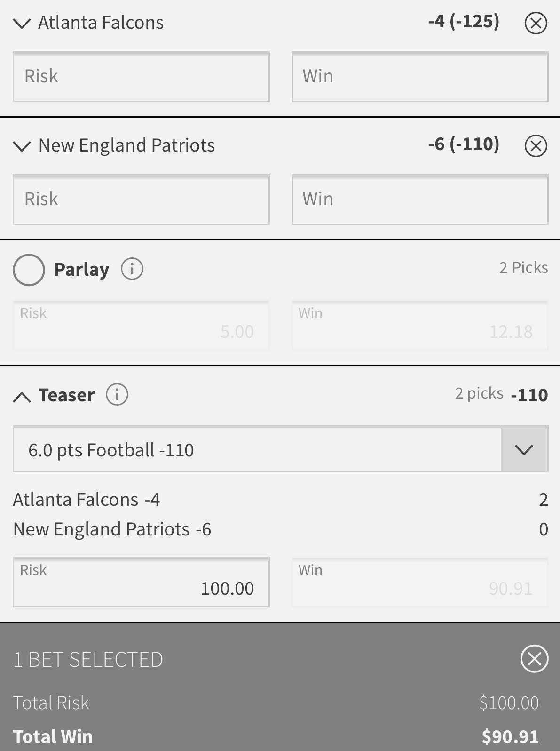
Task: Remove New England Patriots pick
Action: coord(536,146)
